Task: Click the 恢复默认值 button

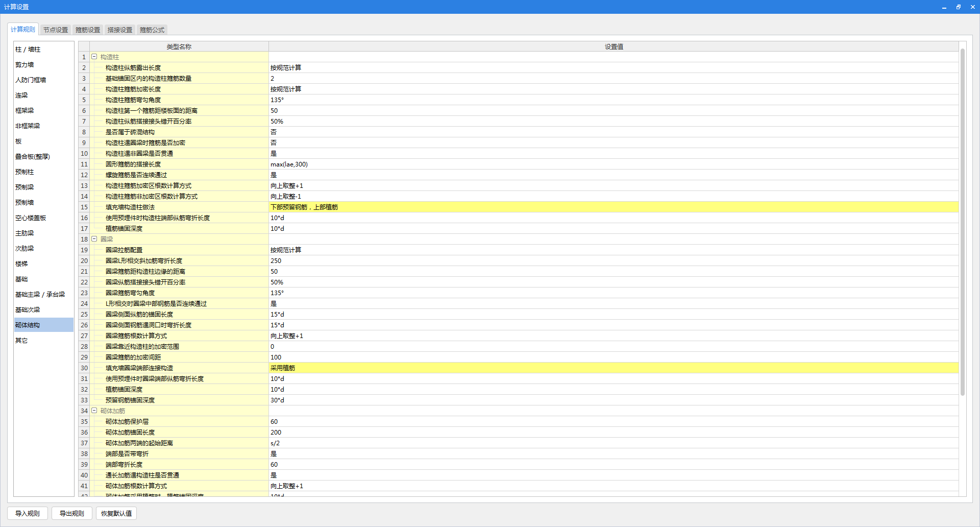Action: click(116, 513)
